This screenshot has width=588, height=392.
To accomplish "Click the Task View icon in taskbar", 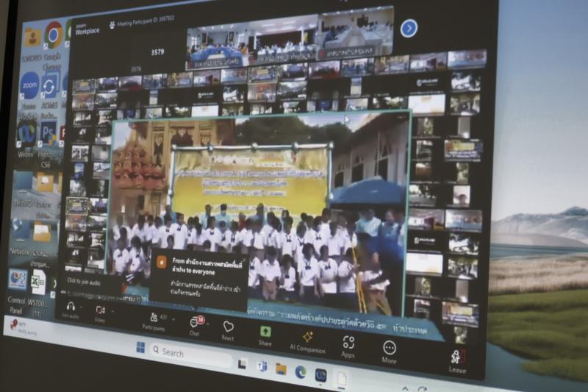I will pyautogui.click(x=243, y=364).
